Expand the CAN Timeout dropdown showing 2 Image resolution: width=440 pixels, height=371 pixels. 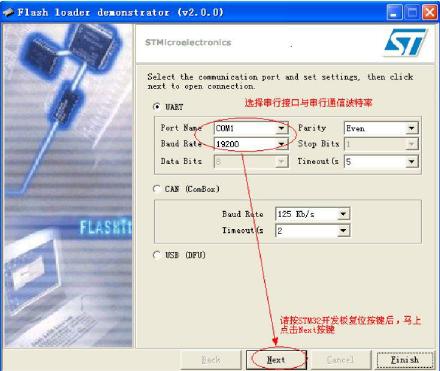click(x=312, y=230)
